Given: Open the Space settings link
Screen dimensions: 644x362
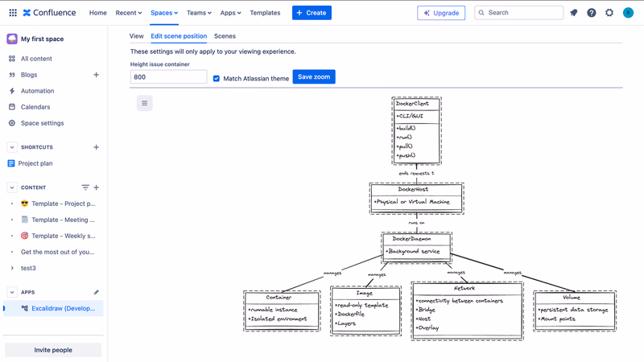Looking at the screenshot, I should pos(43,123).
